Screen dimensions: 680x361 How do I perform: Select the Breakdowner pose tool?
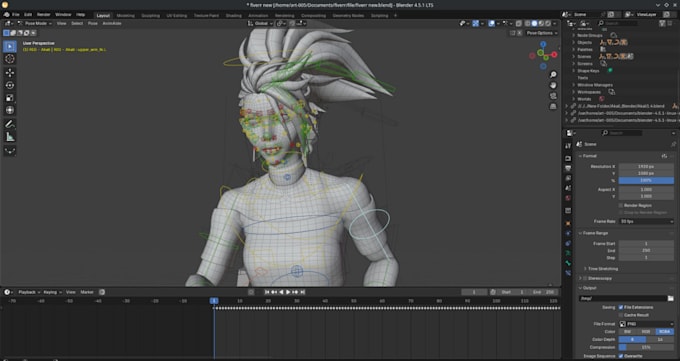click(x=10, y=151)
